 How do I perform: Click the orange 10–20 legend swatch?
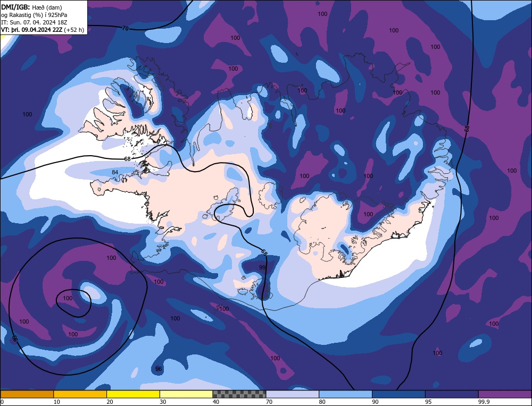coord(80,394)
